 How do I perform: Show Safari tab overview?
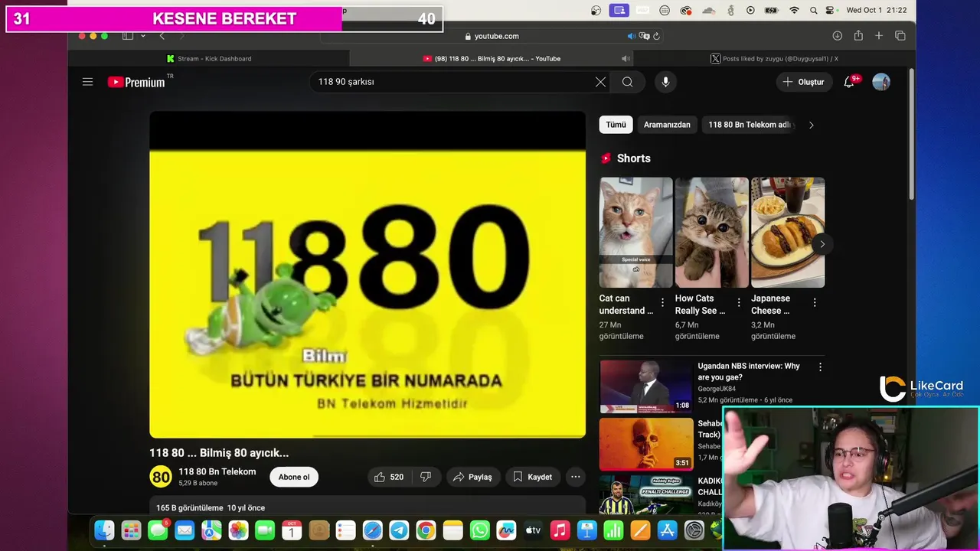point(900,36)
